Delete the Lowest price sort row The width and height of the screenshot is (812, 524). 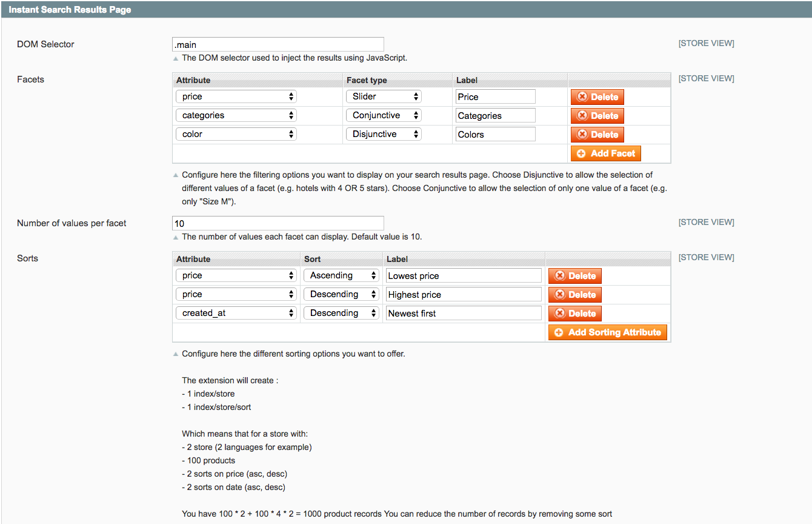pyautogui.click(x=574, y=275)
